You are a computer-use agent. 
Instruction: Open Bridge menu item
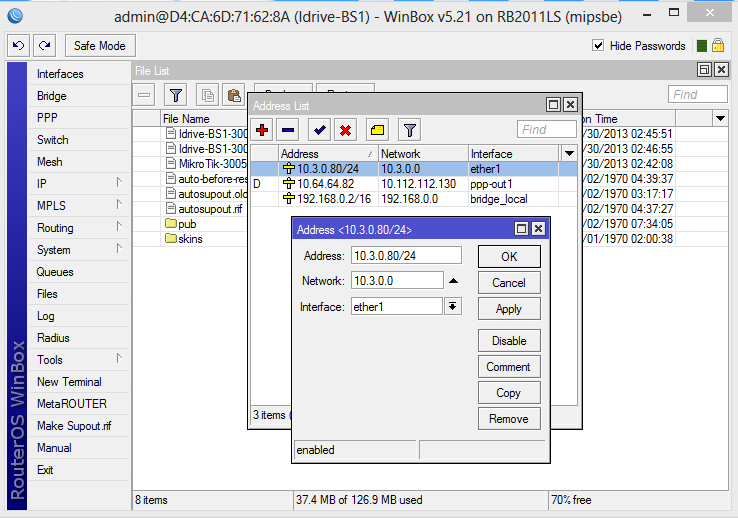[x=79, y=96]
